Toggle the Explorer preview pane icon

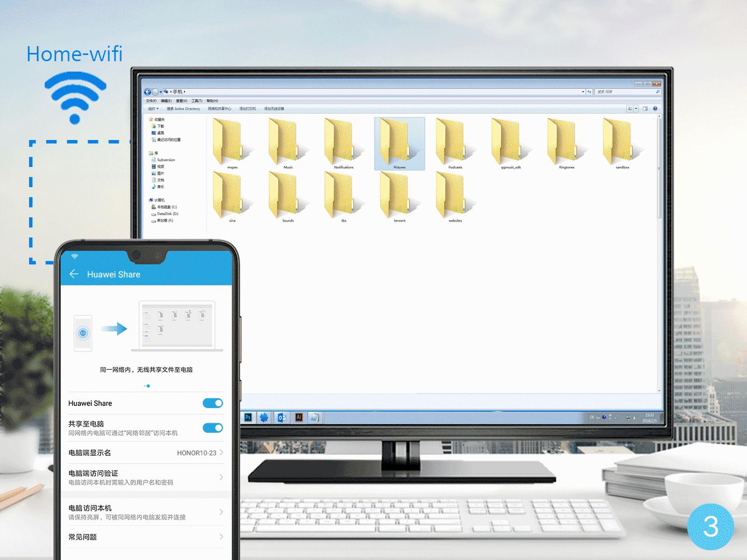click(645, 108)
